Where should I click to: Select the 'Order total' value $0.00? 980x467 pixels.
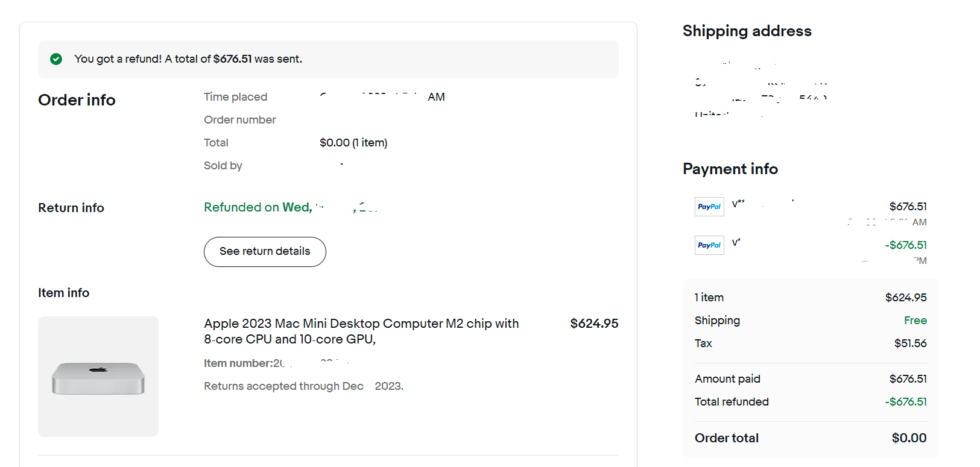tap(909, 438)
